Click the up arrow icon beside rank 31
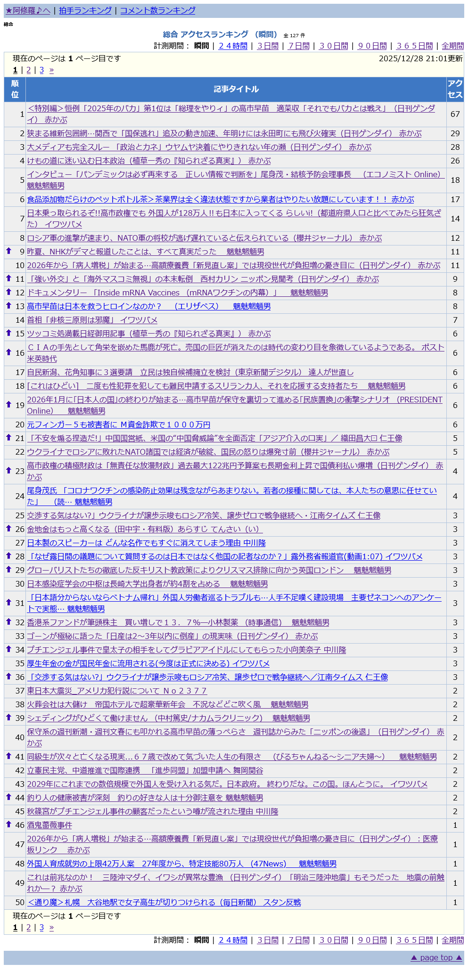Viewport: 468px width, 980px height. tap(8, 602)
